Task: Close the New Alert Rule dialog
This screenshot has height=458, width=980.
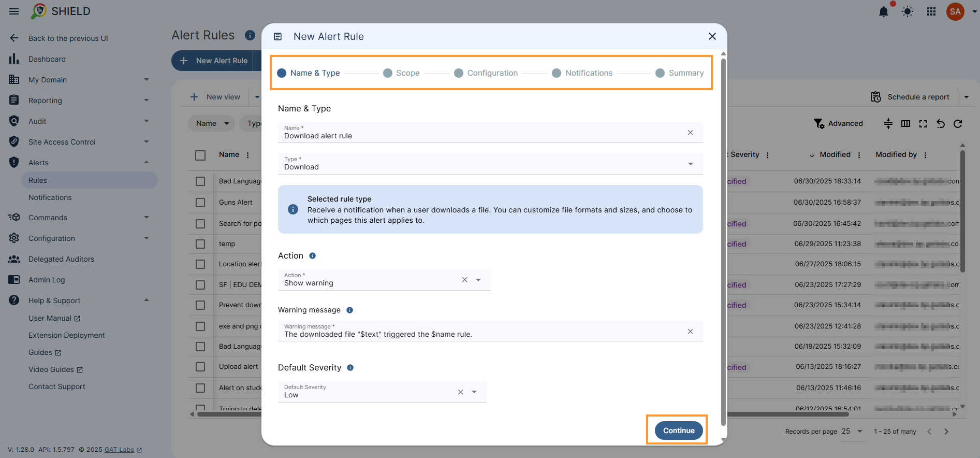Action: click(712, 36)
